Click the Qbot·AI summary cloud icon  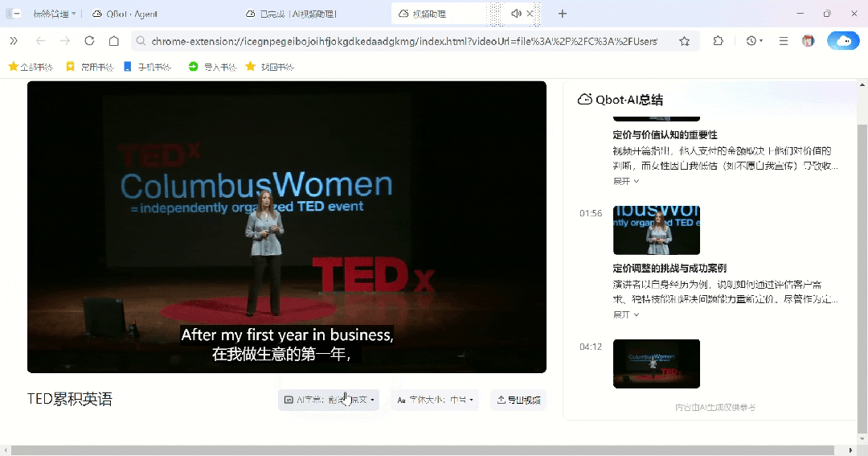tap(584, 100)
